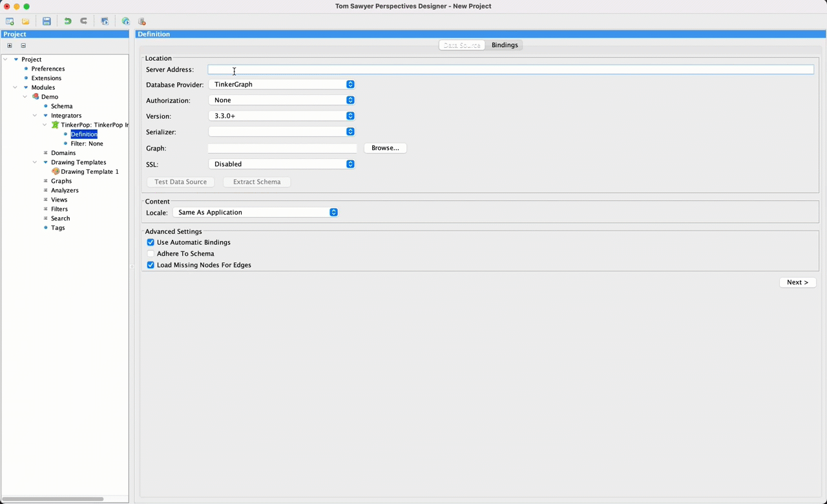Select Analyzers in the project tree
This screenshot has width=827, height=504.
point(65,191)
